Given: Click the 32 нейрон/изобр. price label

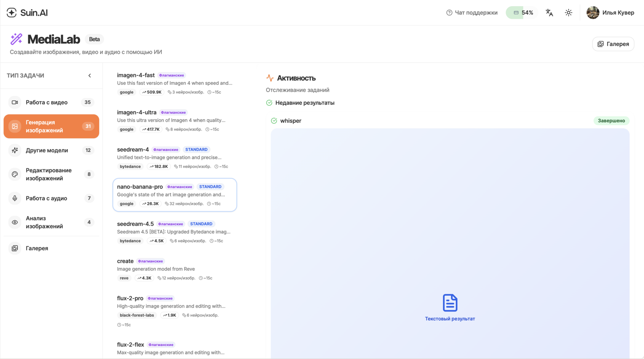Looking at the screenshot, I should tap(184, 204).
